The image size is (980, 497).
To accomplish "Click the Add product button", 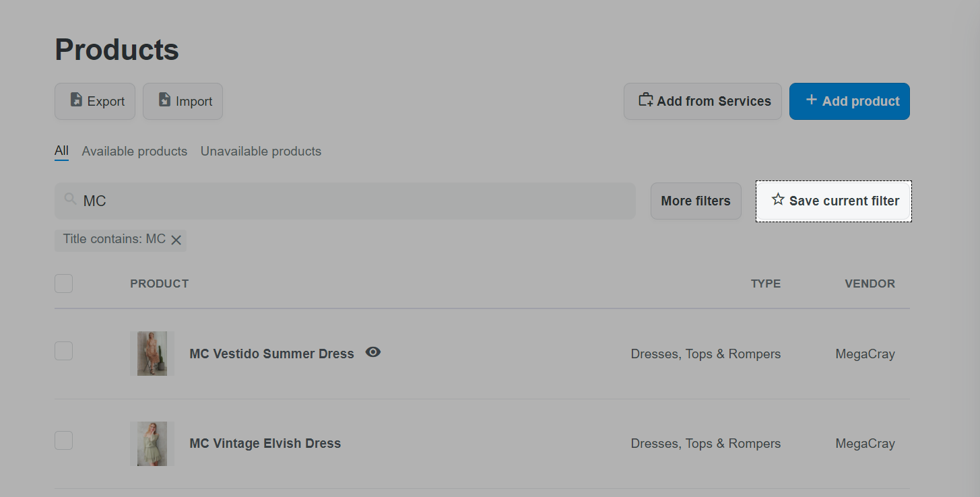I will pos(849,101).
